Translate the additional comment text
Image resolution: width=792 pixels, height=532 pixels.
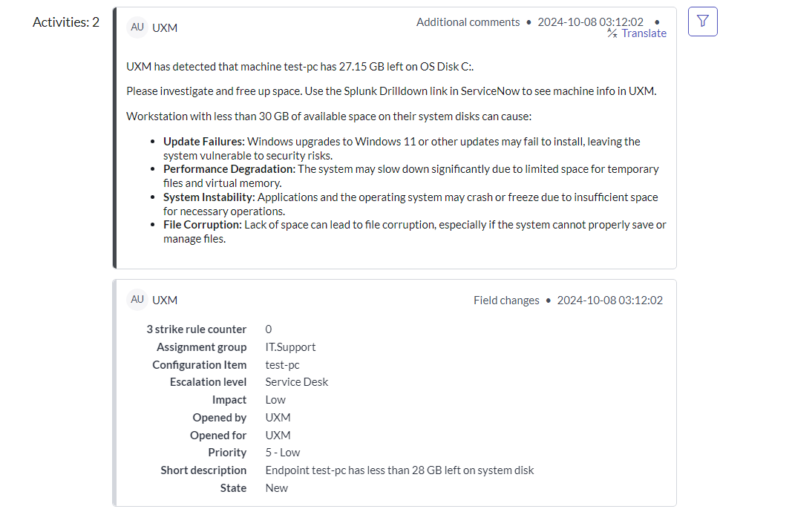pos(644,33)
